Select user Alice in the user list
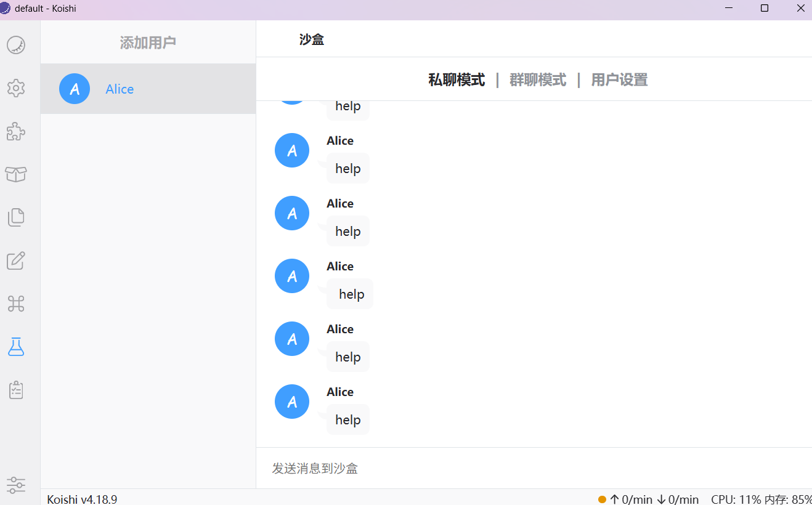This screenshot has height=505, width=812. pyautogui.click(x=120, y=89)
